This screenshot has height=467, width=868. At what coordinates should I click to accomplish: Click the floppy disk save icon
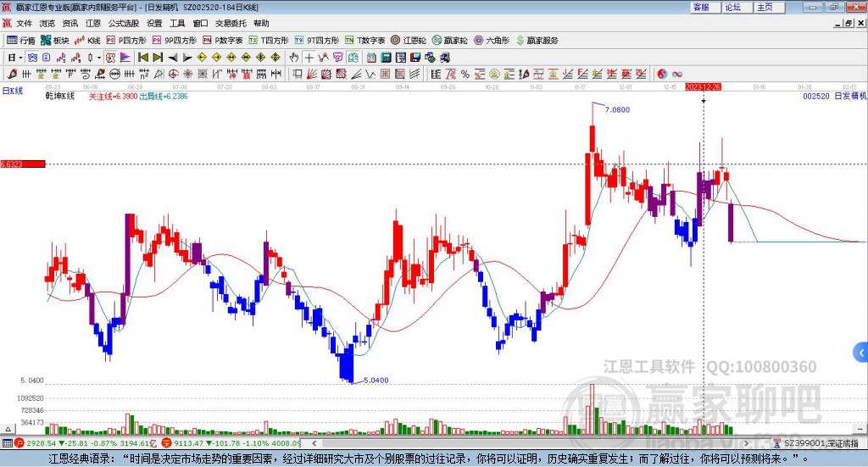pos(415,58)
